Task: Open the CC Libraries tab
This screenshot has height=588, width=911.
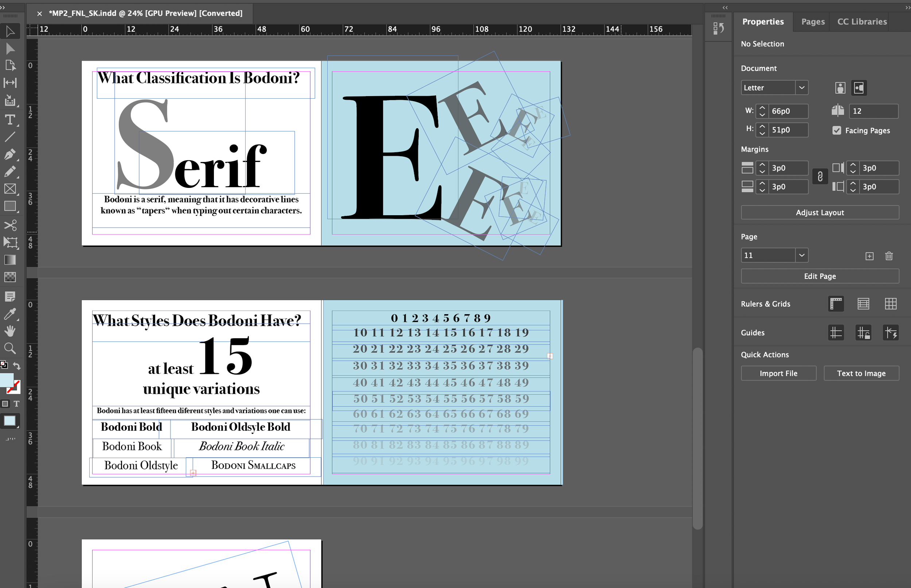Action: (862, 22)
